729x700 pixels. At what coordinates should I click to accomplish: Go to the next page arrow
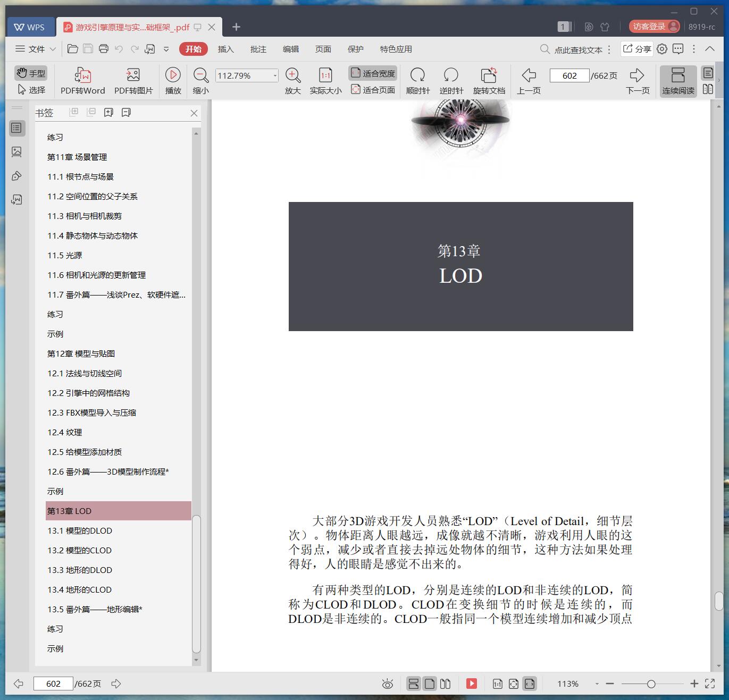pyautogui.click(x=637, y=81)
